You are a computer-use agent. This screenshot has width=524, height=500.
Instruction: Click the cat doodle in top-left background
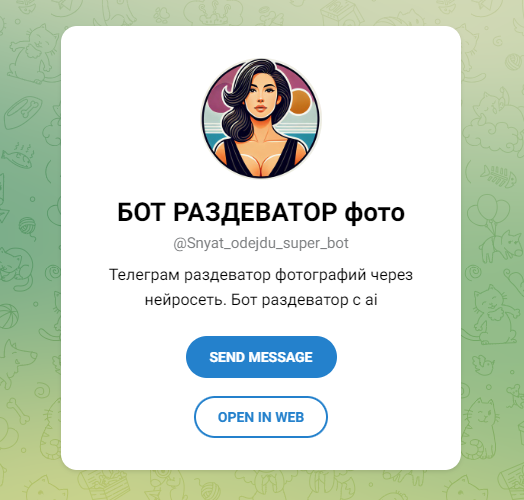(x=32, y=53)
